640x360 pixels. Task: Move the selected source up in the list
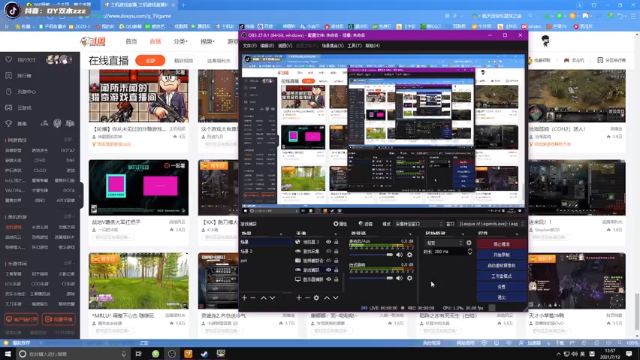pos(327,298)
